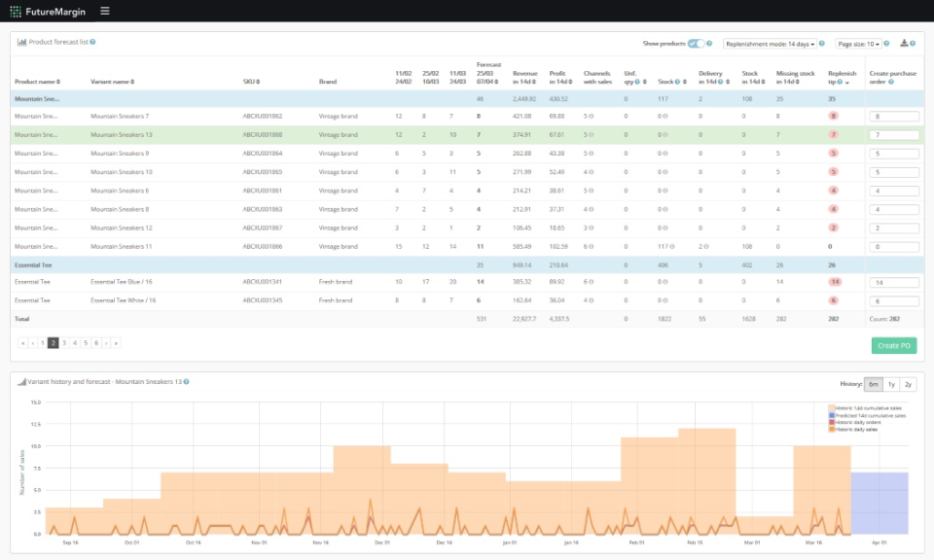
Task: Select 1y history range
Action: coord(892,384)
